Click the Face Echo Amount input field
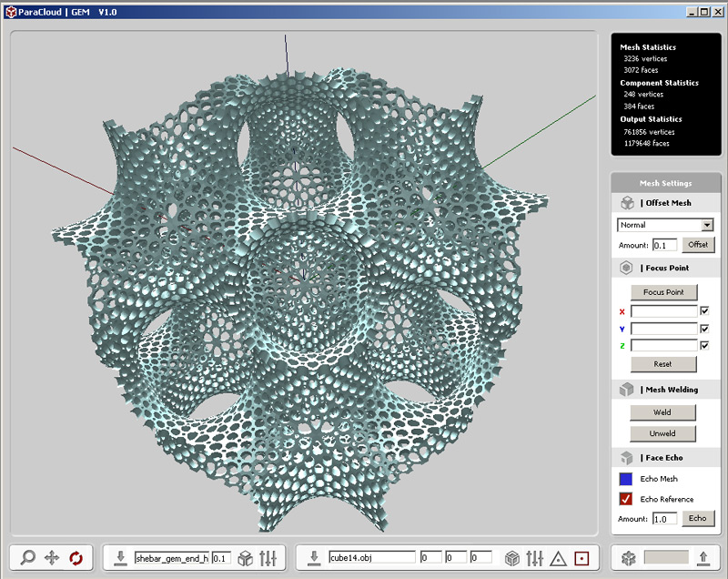Image resolution: width=728 pixels, height=579 pixels. click(665, 519)
